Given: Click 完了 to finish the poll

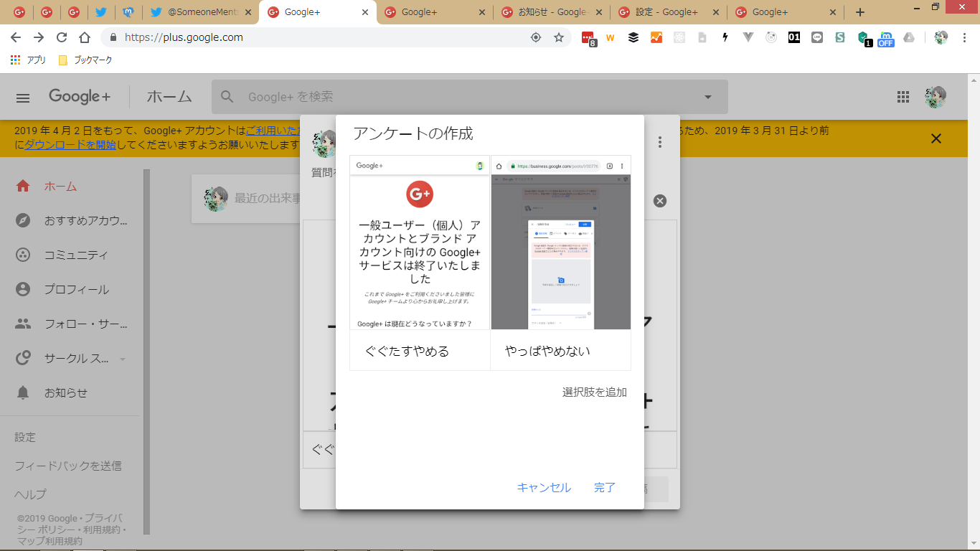Looking at the screenshot, I should tap(605, 487).
